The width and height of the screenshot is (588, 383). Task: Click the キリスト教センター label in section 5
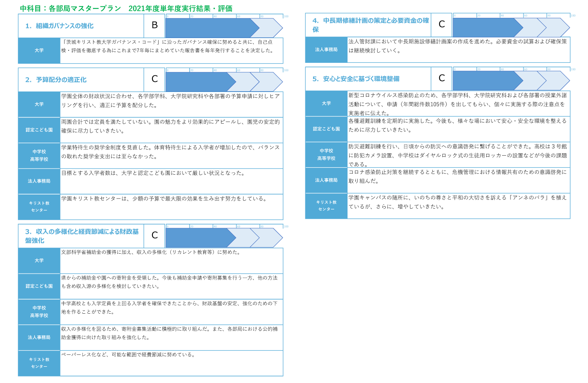[x=326, y=206]
